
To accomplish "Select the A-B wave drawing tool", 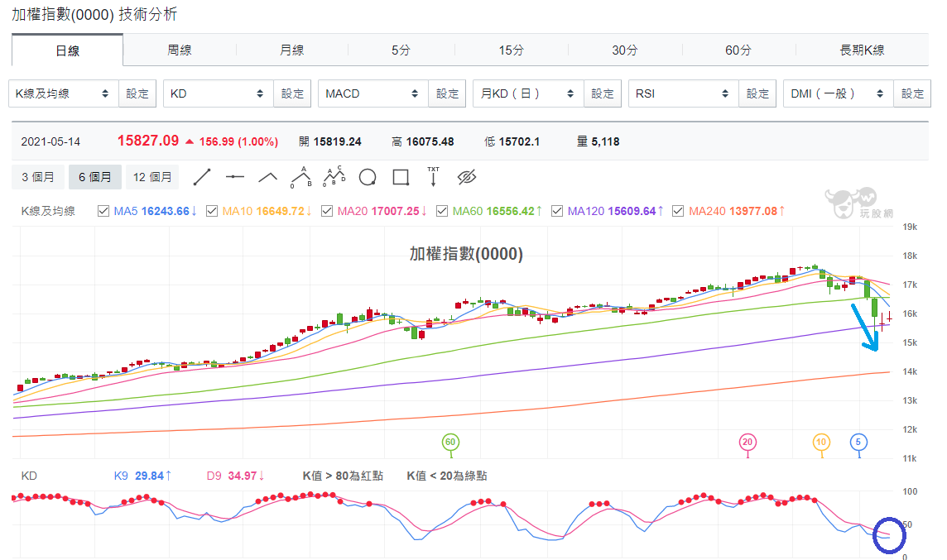I will click(x=300, y=177).
